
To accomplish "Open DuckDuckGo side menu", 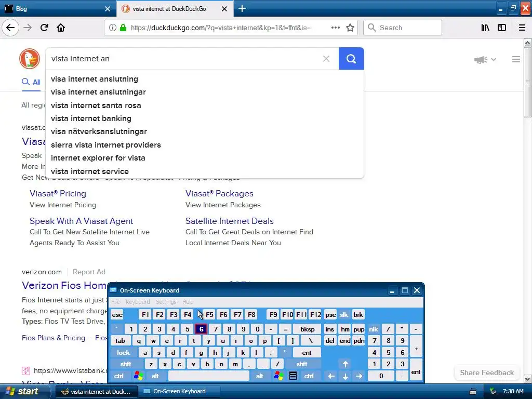I will pos(516,59).
